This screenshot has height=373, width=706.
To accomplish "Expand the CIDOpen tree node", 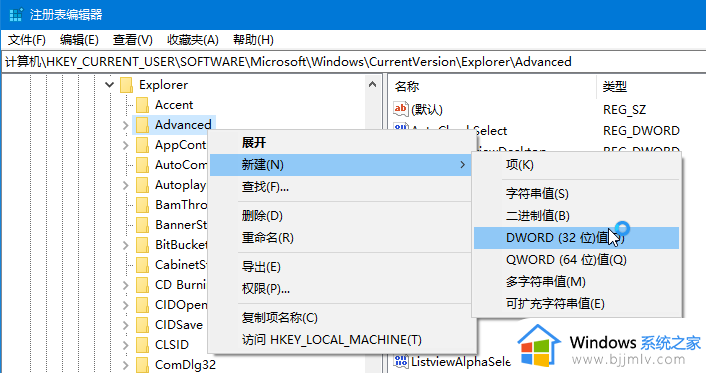I will pyautogui.click(x=126, y=305).
